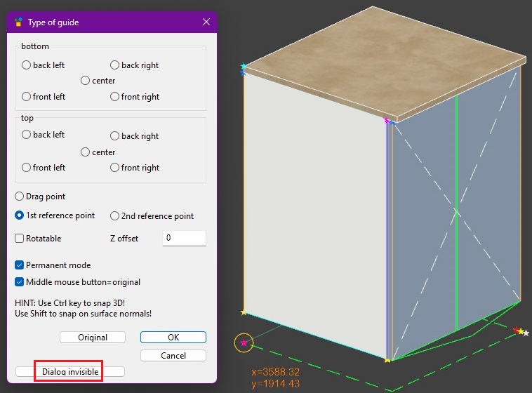Select 2nd reference point option

click(114, 216)
